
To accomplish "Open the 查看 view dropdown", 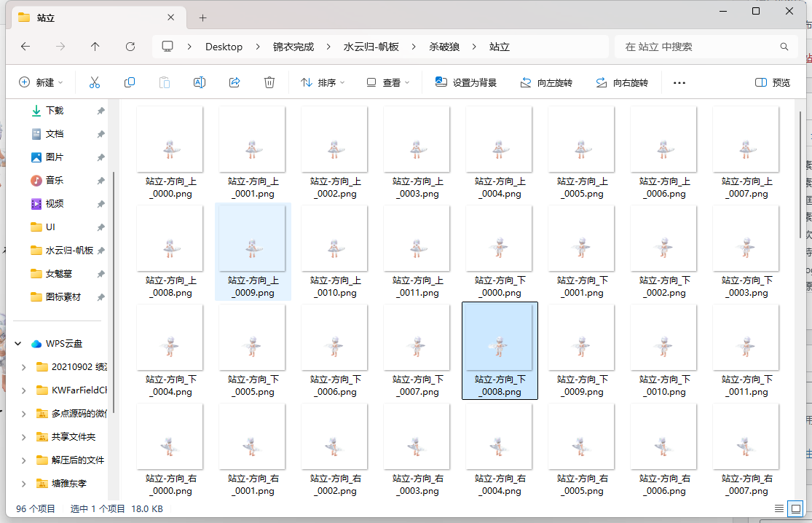I will [388, 82].
